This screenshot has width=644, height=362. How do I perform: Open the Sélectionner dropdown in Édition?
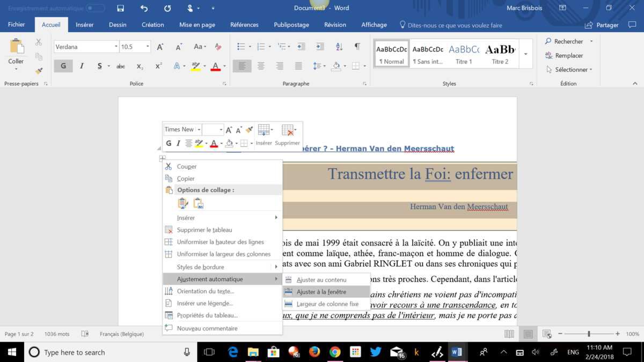coord(569,70)
